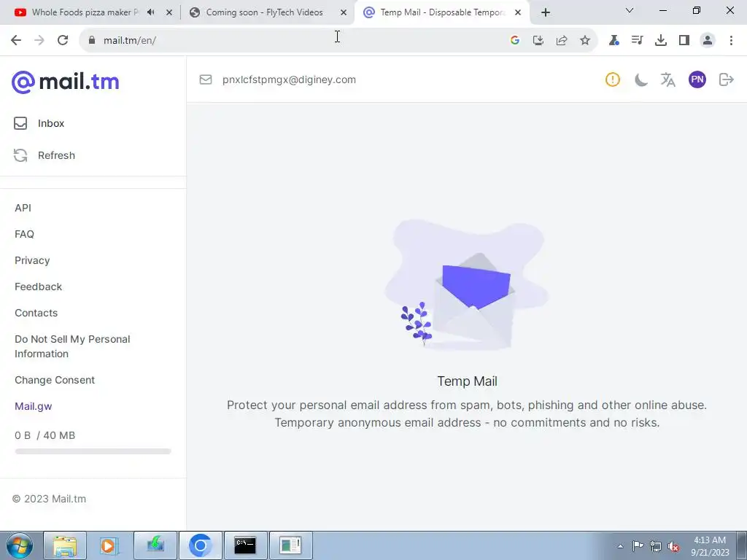The image size is (747, 560).
Task: Switch to Coming soon - FlyTech Videos tab
Action: pyautogui.click(x=264, y=12)
